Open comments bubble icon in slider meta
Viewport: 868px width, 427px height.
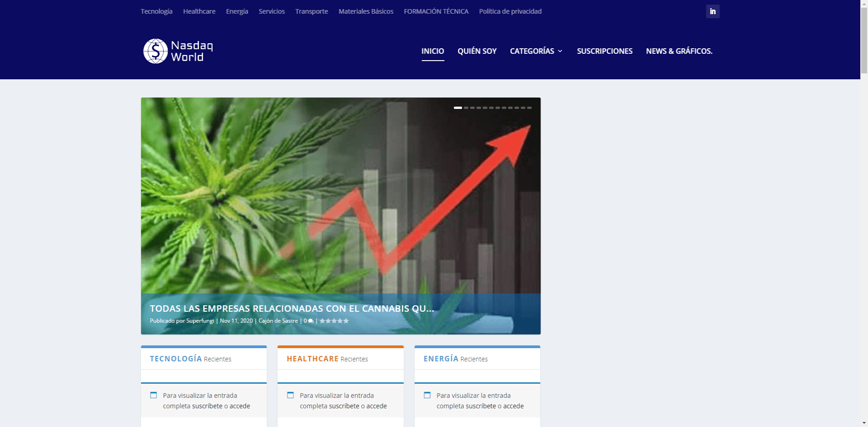[x=311, y=321]
